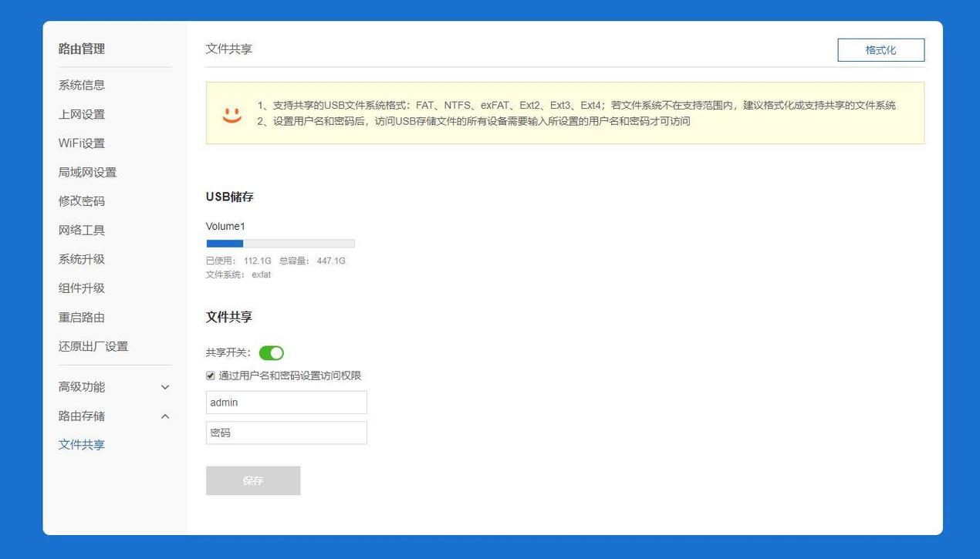Open 修改密码 page
This screenshot has width=980, height=559.
tap(81, 200)
